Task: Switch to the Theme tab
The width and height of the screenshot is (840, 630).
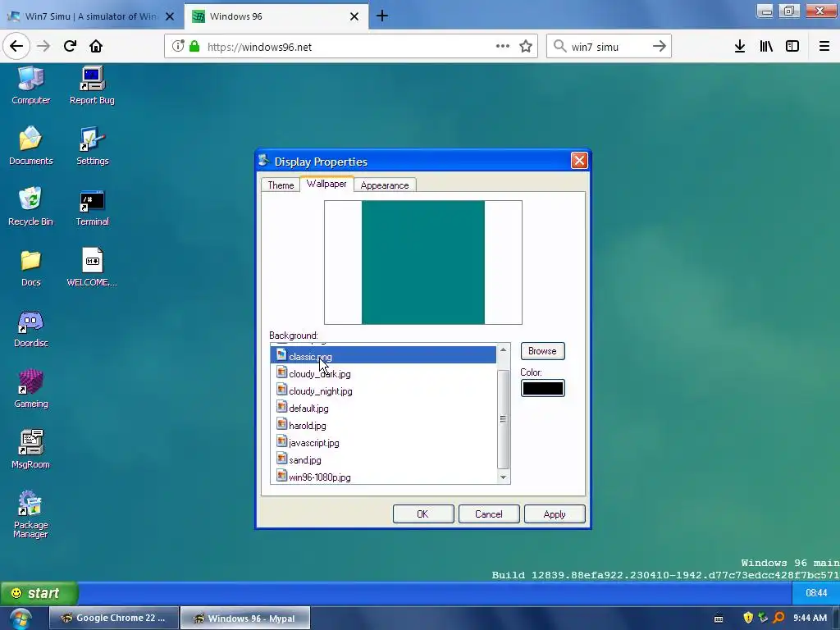Action: [x=281, y=185]
